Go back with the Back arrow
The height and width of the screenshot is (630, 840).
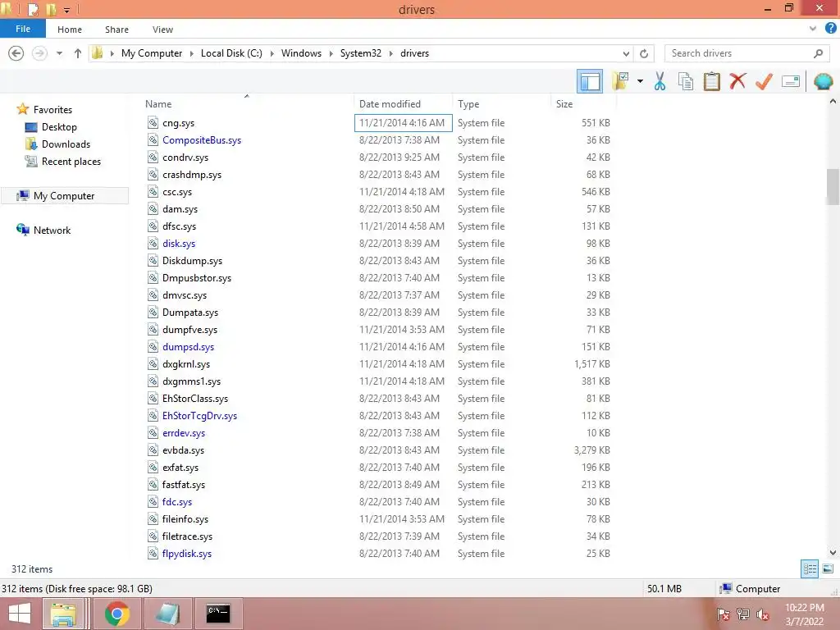[16, 53]
